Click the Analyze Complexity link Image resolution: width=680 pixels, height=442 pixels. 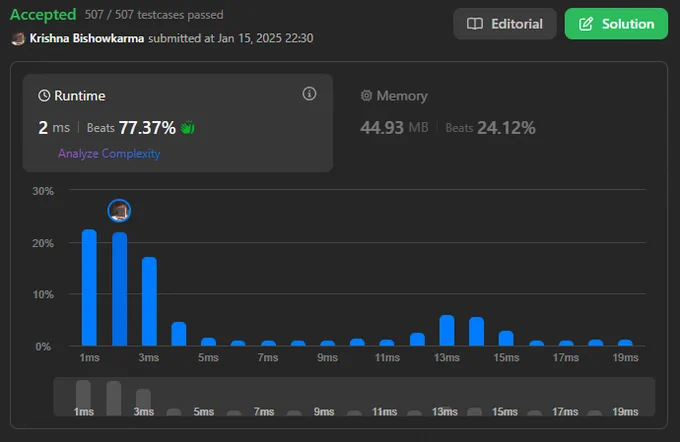pos(109,154)
